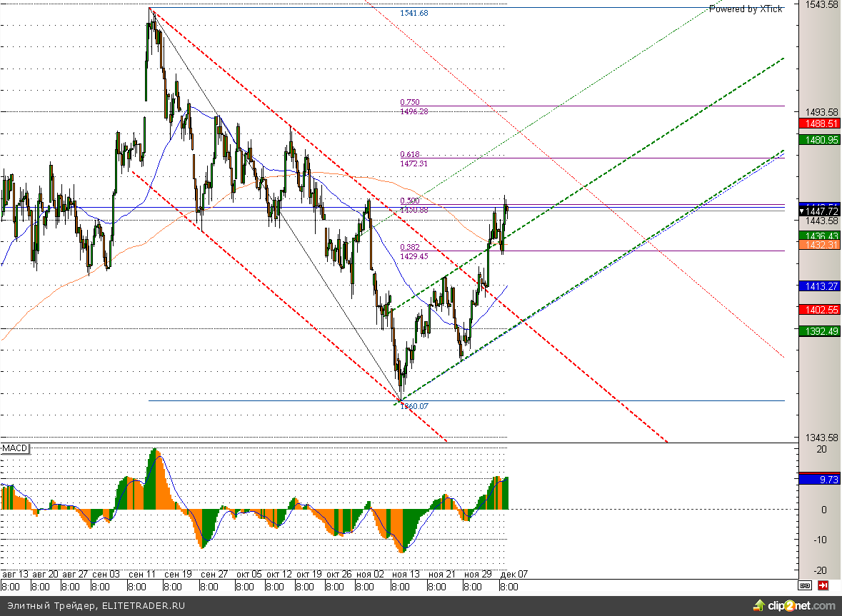Click the 1360.07 low price label
This screenshot has height=616, width=842.
414,406
